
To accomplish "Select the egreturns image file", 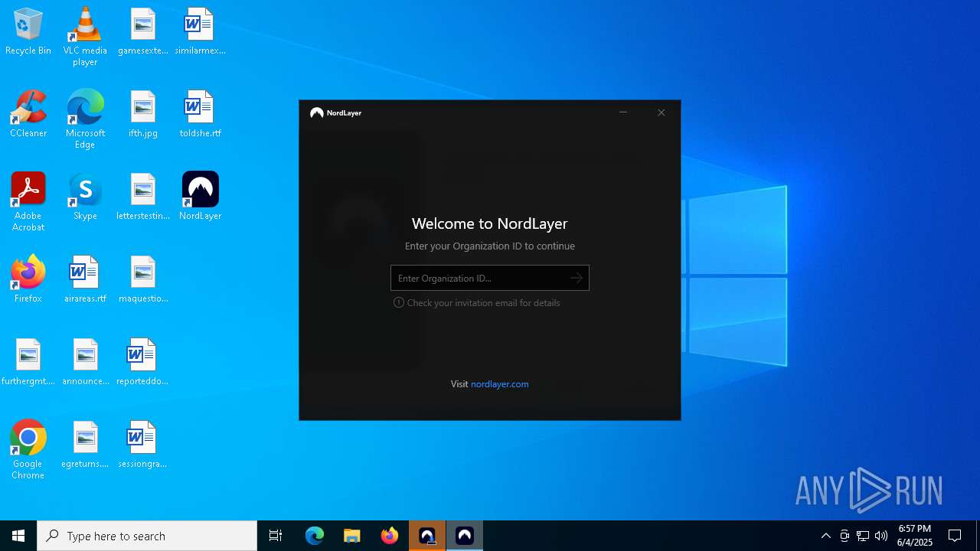I will pyautogui.click(x=85, y=445).
